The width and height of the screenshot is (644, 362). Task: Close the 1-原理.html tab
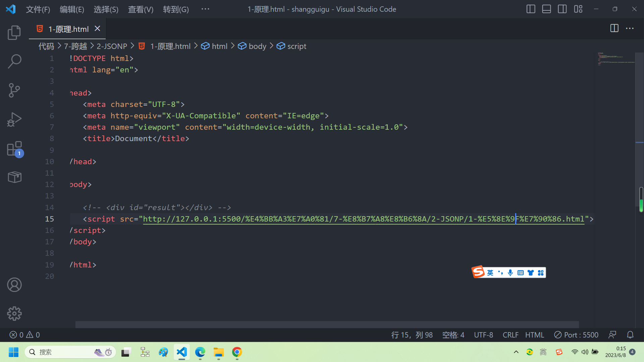tap(97, 29)
